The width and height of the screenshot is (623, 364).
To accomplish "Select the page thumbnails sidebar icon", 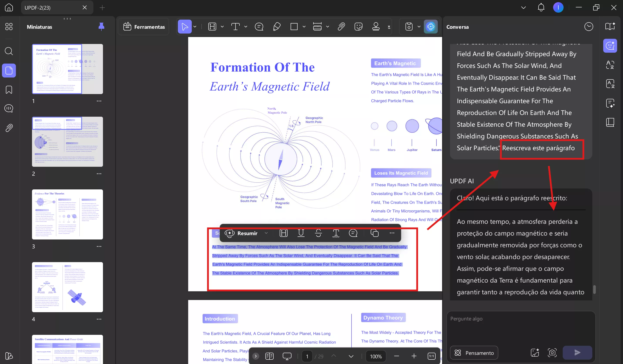I will click(9, 71).
